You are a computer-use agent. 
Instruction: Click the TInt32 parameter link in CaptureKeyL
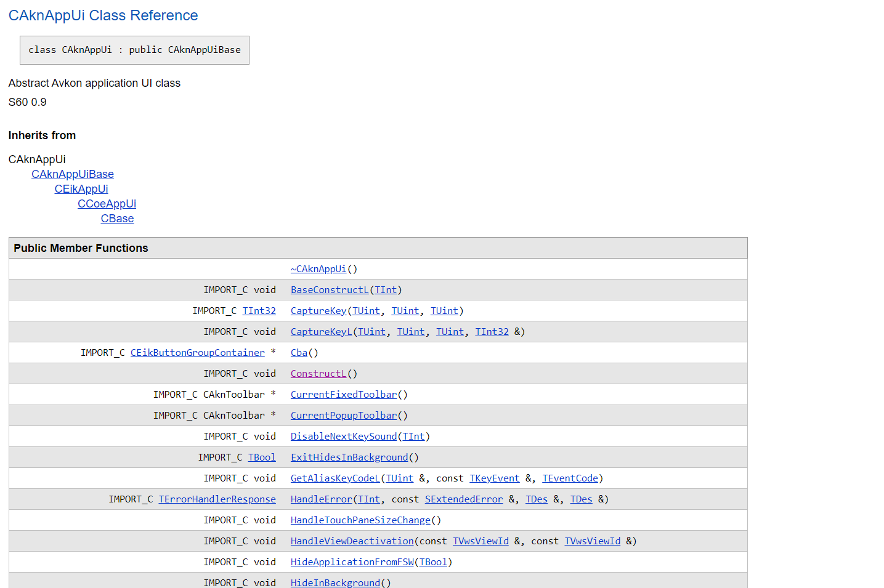(x=492, y=332)
